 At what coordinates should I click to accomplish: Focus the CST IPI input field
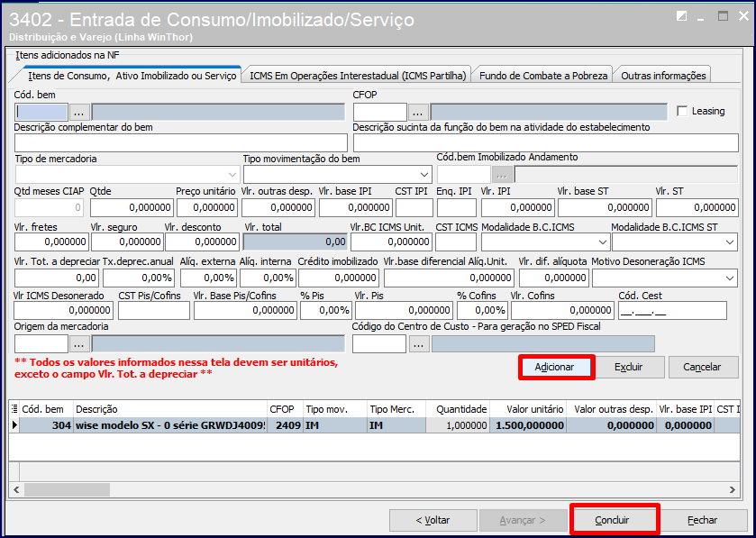(414, 208)
